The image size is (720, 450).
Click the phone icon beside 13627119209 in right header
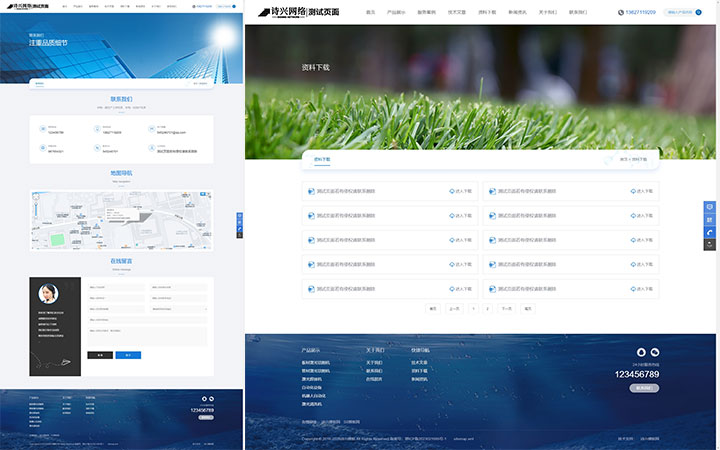[x=621, y=12]
